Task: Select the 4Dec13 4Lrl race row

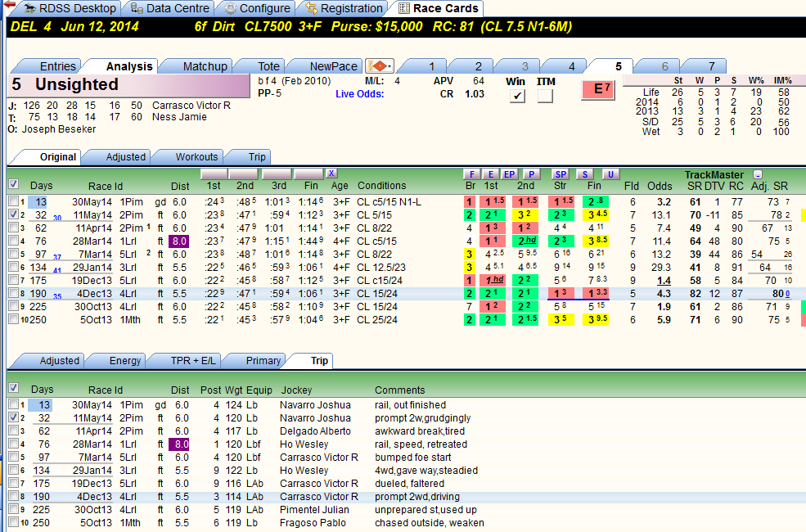Action: [406, 294]
